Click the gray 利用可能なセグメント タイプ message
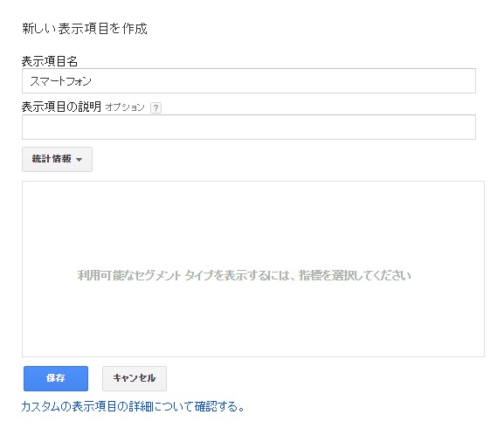The image size is (504, 442). (245, 275)
